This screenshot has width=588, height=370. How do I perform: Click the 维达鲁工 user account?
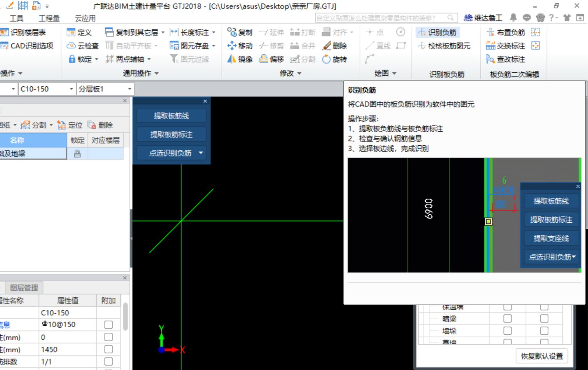[483, 17]
